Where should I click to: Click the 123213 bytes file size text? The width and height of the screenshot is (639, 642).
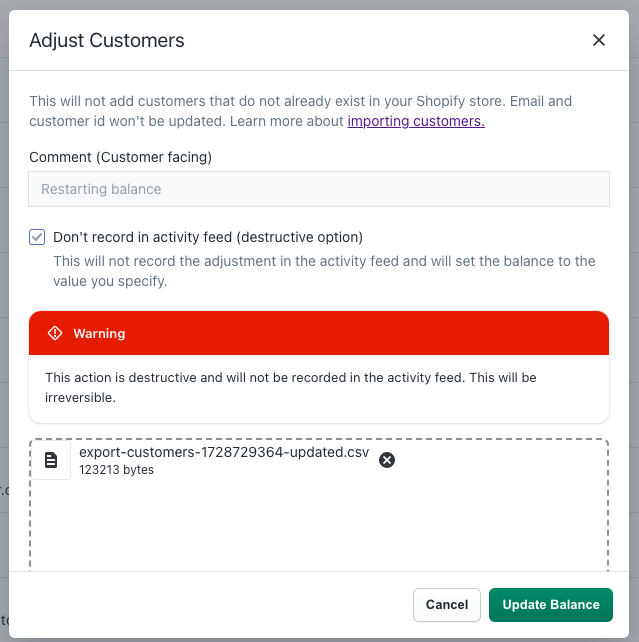tap(116, 470)
